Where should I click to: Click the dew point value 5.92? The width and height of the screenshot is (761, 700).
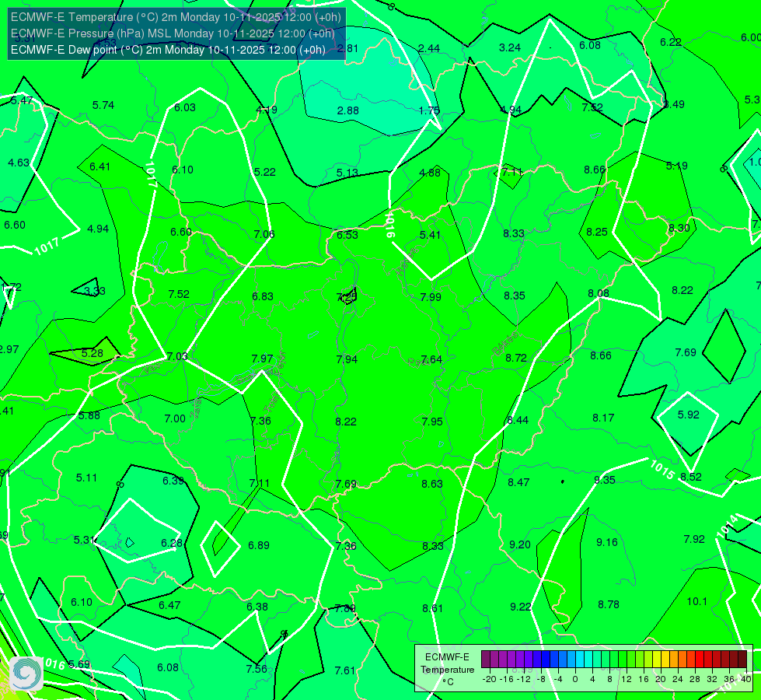[688, 415]
